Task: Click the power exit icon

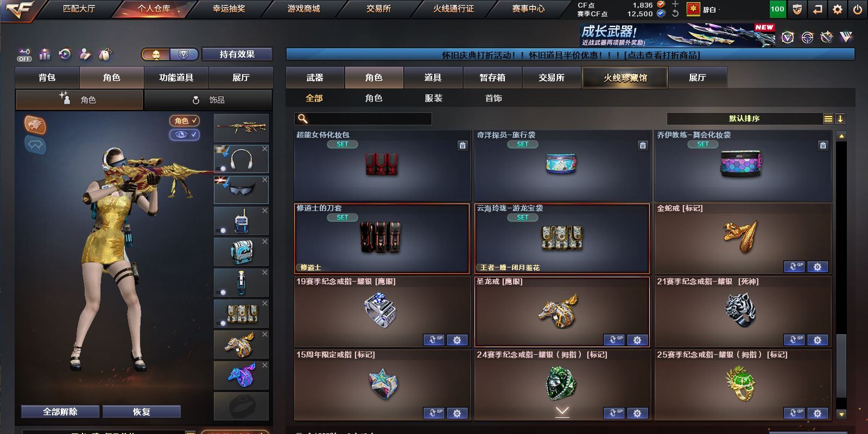Action: [858, 9]
